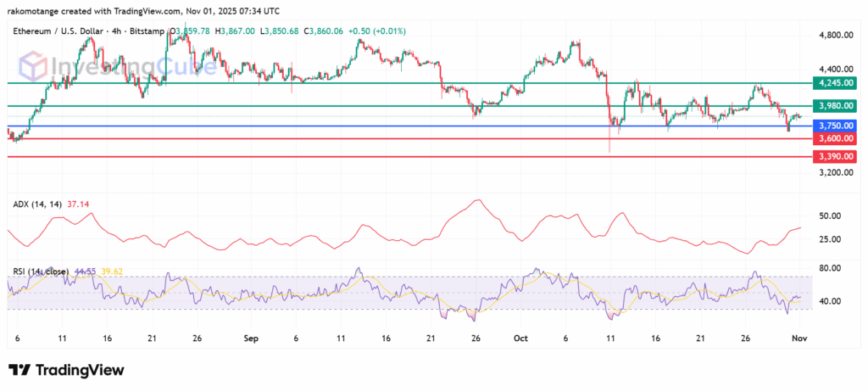868x392 pixels.
Task: Click the ADX value 37.14 reading
Action: (x=70, y=204)
